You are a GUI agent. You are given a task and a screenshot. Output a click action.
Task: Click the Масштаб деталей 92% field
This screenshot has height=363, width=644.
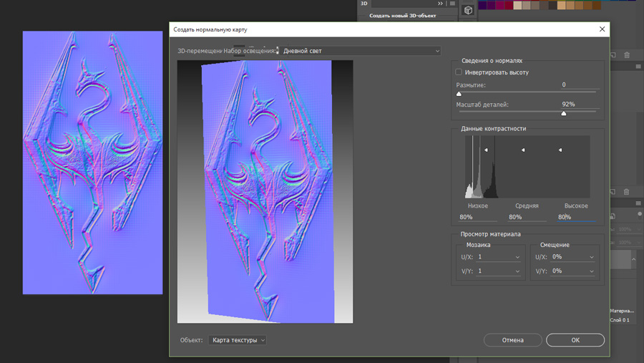tap(580, 105)
